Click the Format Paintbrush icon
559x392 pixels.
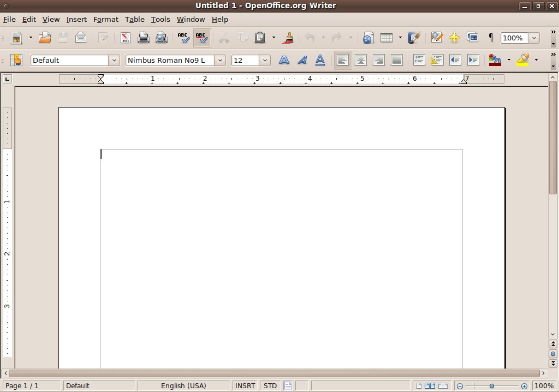click(x=288, y=38)
